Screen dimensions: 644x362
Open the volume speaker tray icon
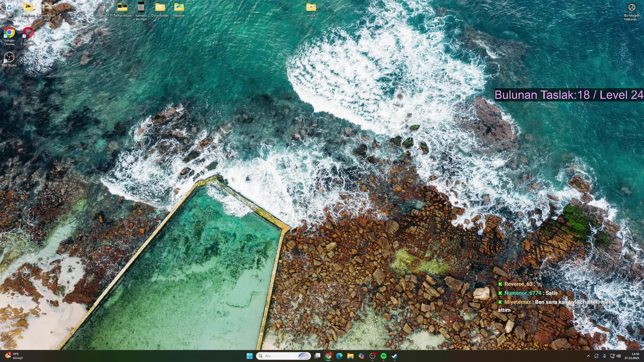pos(619,356)
